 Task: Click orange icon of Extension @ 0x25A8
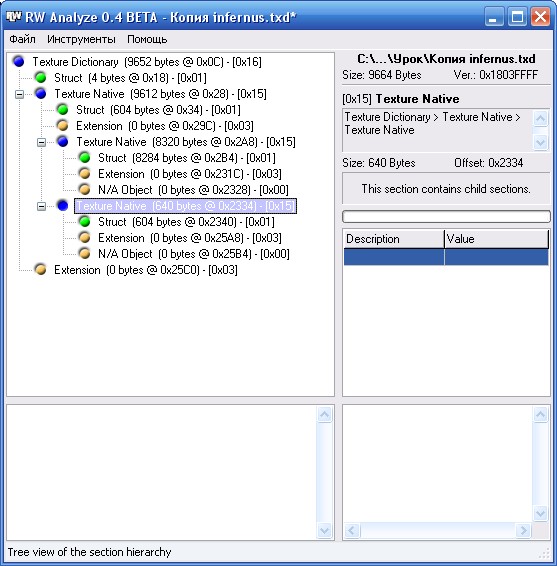85,238
